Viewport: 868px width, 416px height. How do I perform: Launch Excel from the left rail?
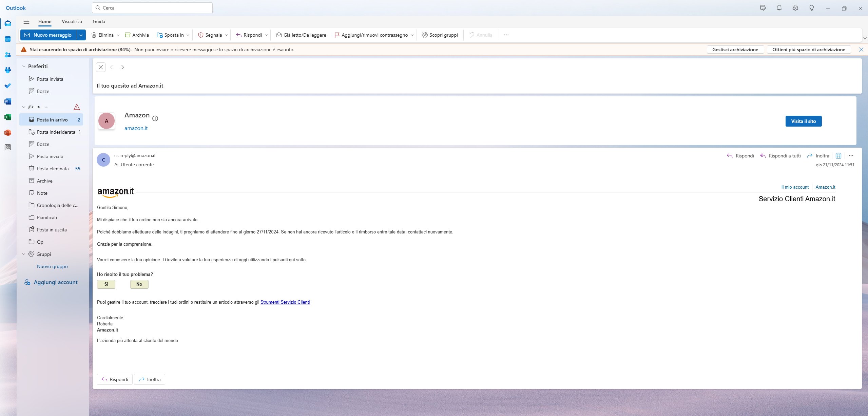click(x=8, y=117)
